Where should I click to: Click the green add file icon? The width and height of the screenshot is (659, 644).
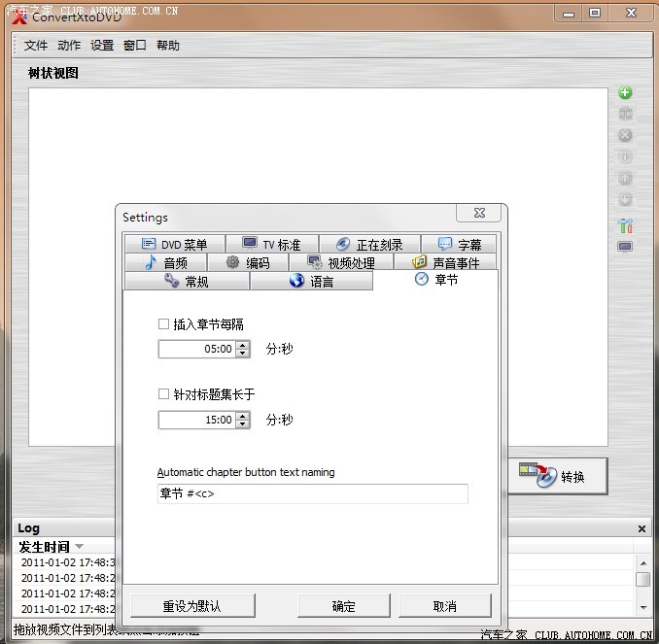point(625,92)
